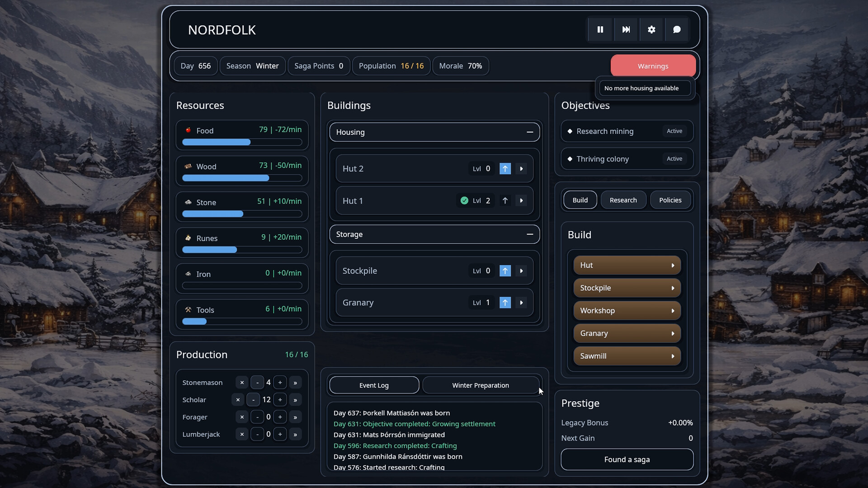Increase Lumberjack worker count
The height and width of the screenshot is (488, 868).
(x=280, y=434)
